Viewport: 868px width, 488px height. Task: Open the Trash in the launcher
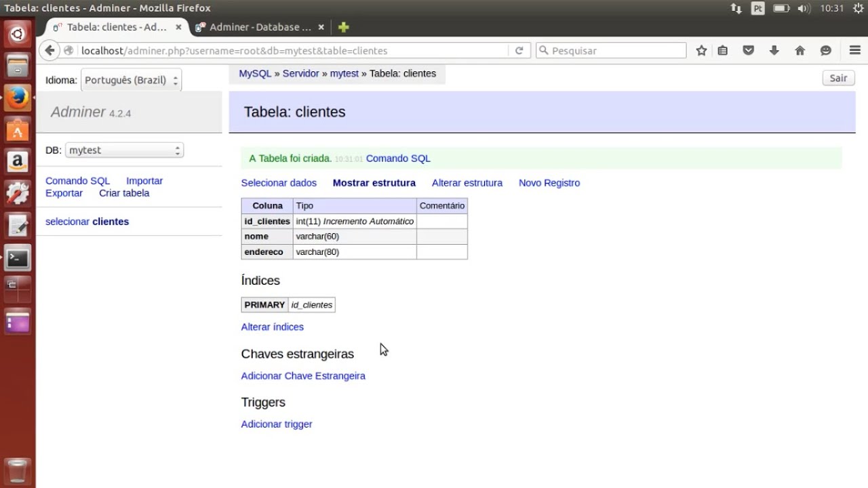pos(18,470)
